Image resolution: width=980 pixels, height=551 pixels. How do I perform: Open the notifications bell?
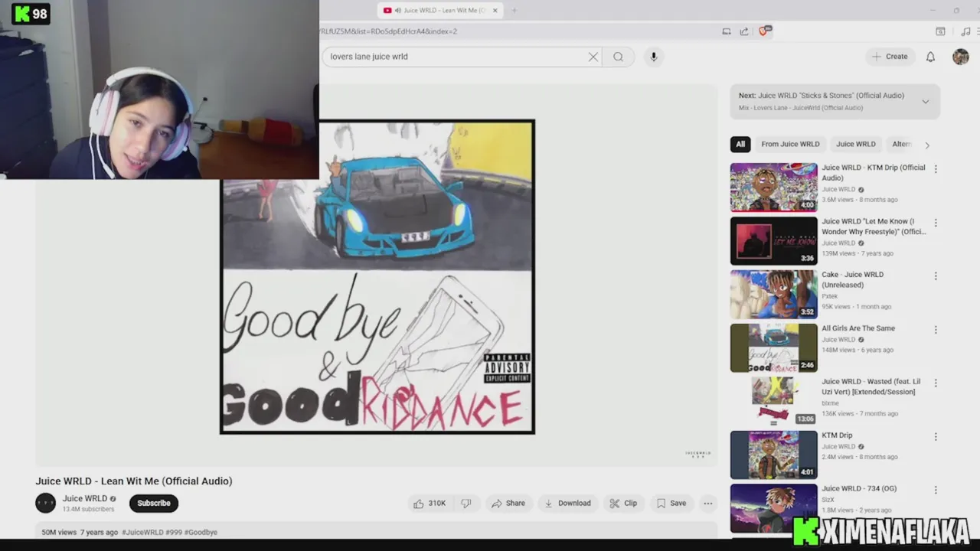pos(930,57)
